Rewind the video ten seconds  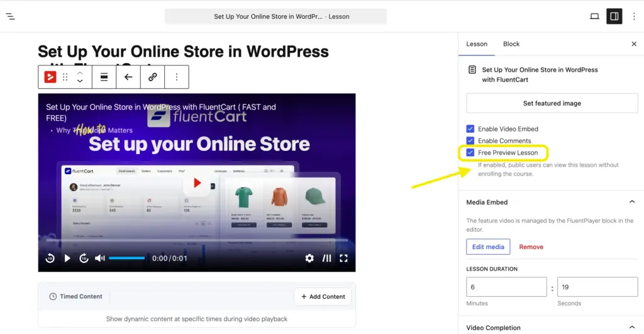point(50,258)
